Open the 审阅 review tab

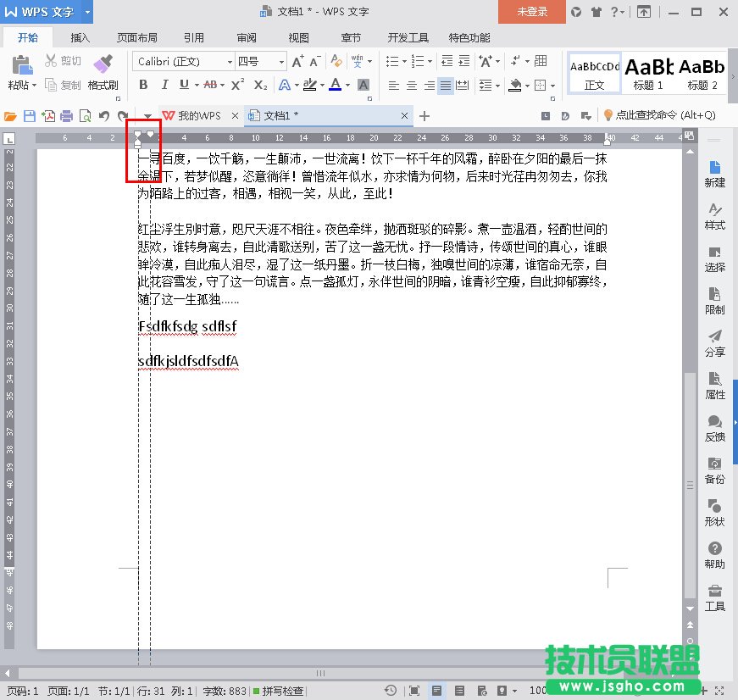click(x=247, y=38)
